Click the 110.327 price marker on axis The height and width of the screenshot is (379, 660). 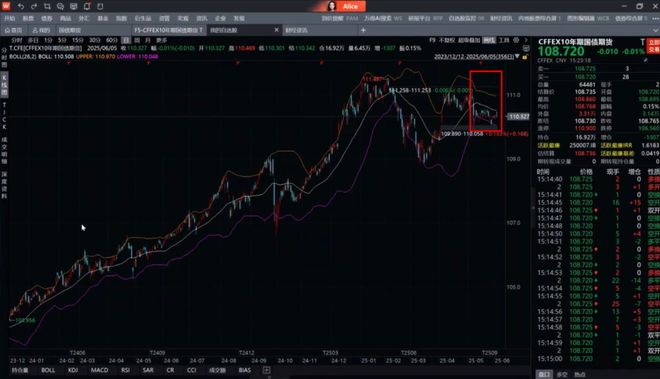click(517, 116)
